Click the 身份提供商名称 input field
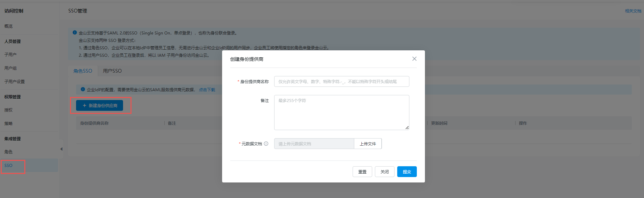The image size is (644, 198). pos(341,81)
